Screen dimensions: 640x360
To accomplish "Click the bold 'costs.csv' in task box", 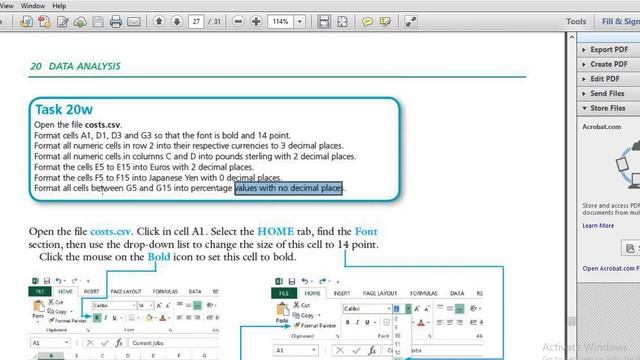I will (x=102, y=125).
